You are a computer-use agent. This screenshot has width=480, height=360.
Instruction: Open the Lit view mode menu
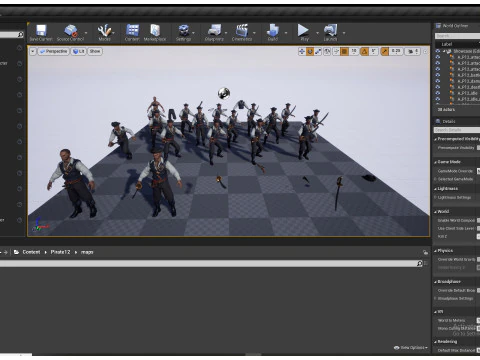tap(78, 51)
